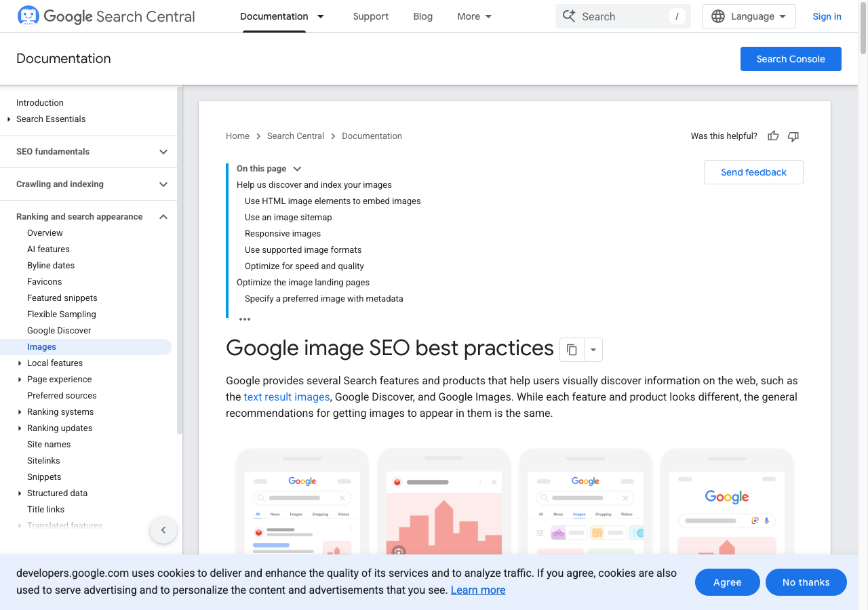Select Title links in the sidebar
Viewport: 868px width, 610px height.
(46, 510)
